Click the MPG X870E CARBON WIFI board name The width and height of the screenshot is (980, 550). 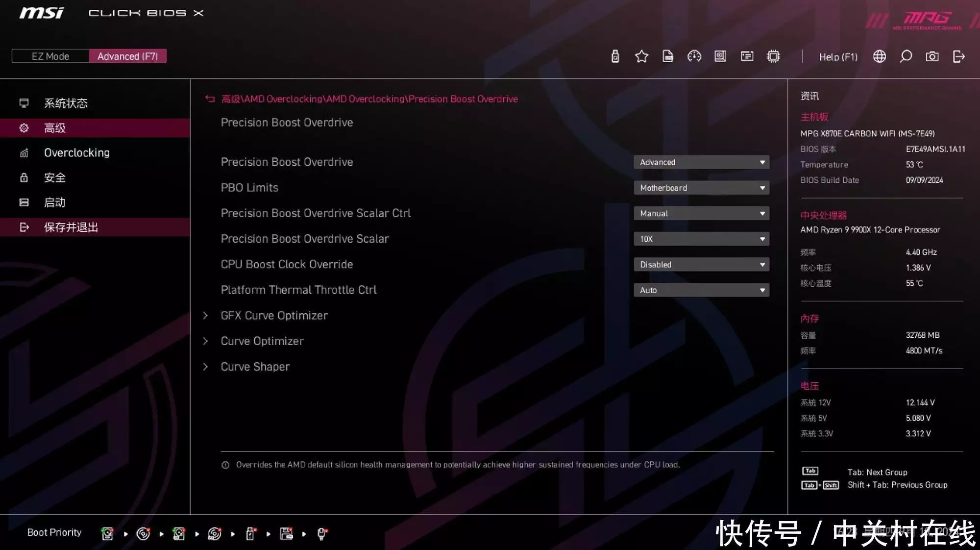[867, 133]
